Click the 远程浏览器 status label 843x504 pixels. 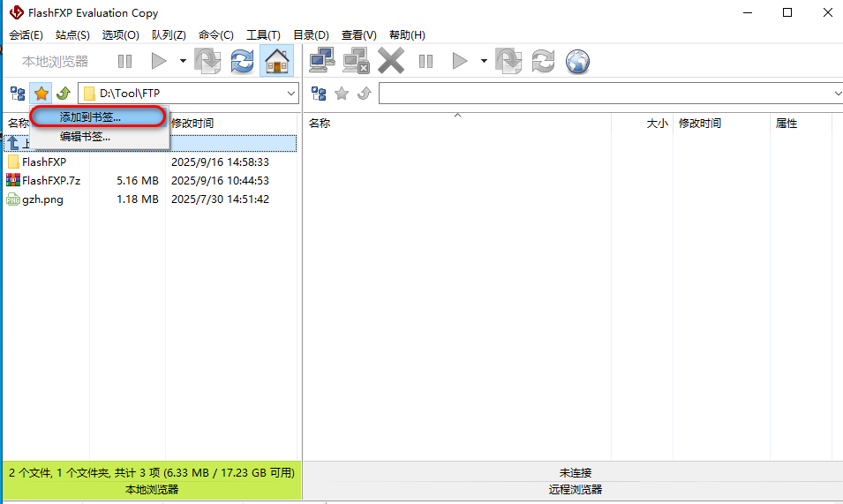[x=576, y=490]
